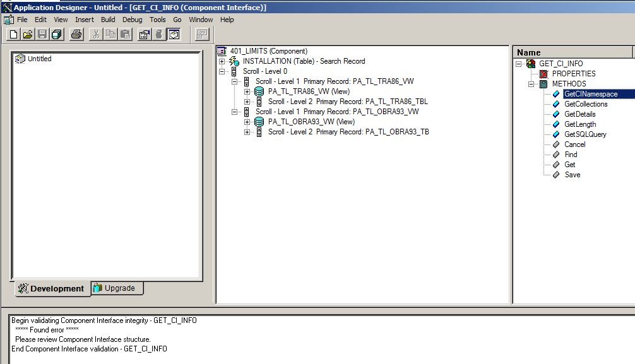Open the Build menu
The height and width of the screenshot is (364, 635).
tap(108, 20)
